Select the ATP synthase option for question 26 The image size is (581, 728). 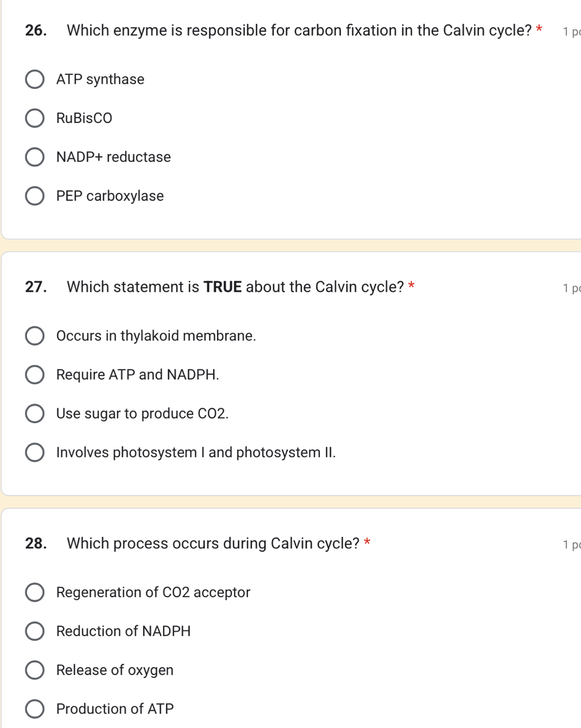click(34, 79)
